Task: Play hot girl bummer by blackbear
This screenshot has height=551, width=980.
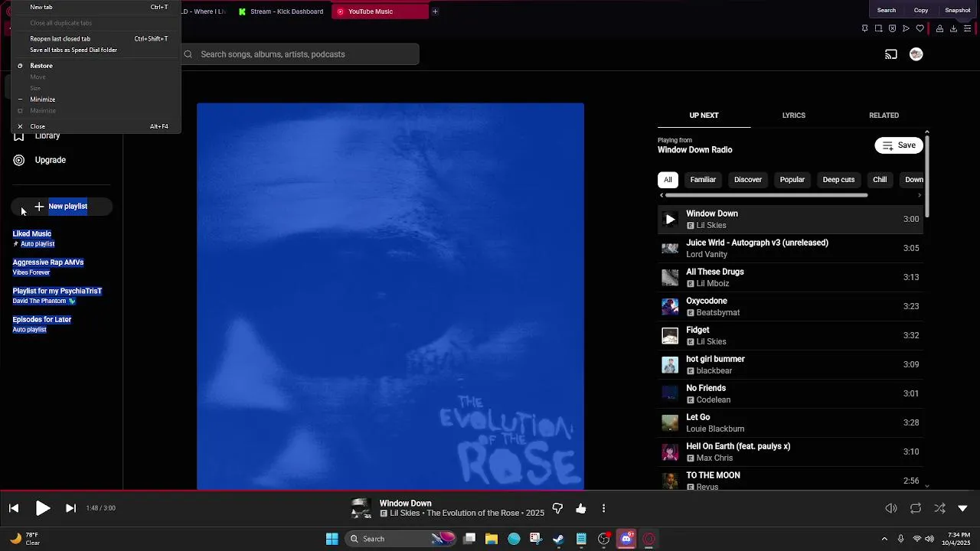Action: click(790, 365)
